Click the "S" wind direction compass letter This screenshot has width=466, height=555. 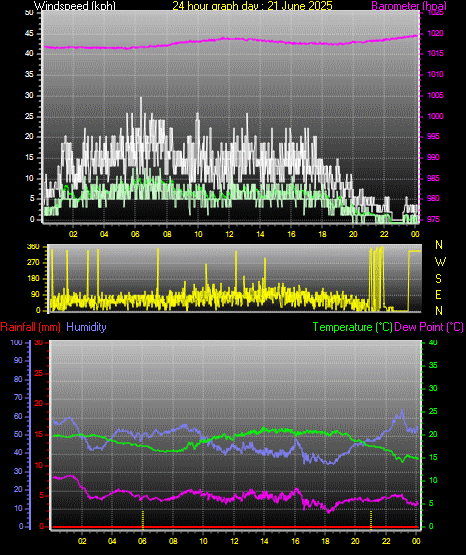coord(438,279)
